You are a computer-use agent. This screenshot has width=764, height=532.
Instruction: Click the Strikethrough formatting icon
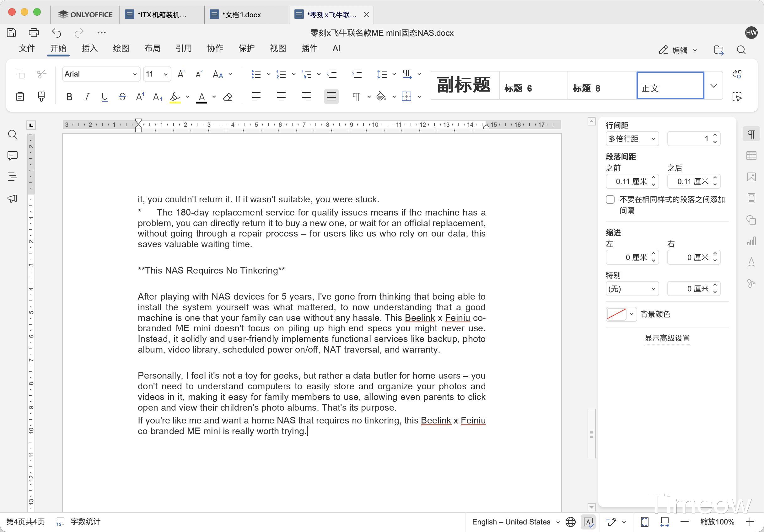click(x=122, y=97)
